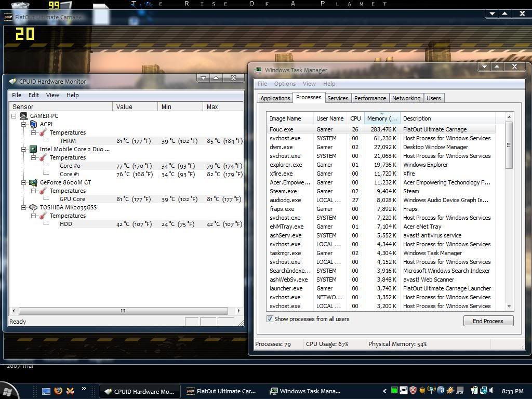Collapse Temperatures under Intel Mobile Core 2 Duo

[34, 157]
